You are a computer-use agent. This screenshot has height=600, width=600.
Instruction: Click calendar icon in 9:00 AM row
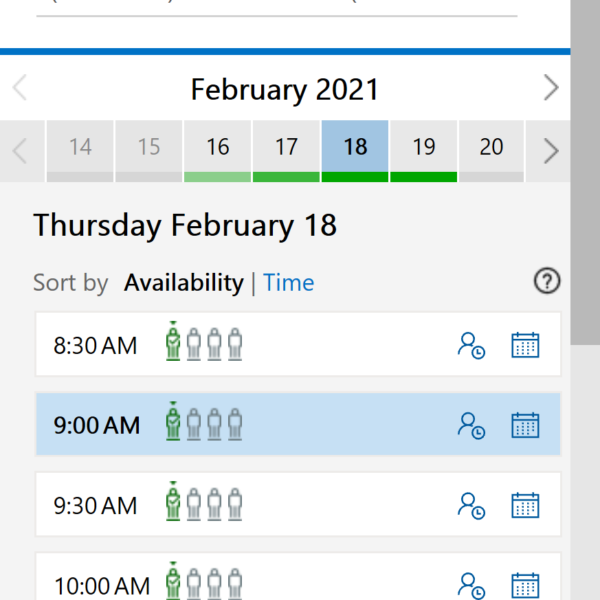[525, 425]
